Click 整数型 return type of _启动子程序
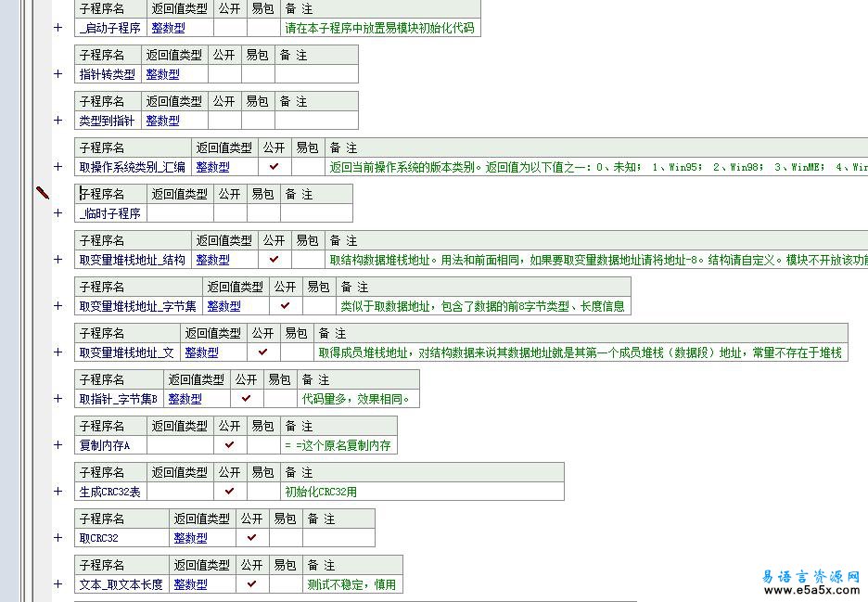The height and width of the screenshot is (602, 868). coord(168,28)
